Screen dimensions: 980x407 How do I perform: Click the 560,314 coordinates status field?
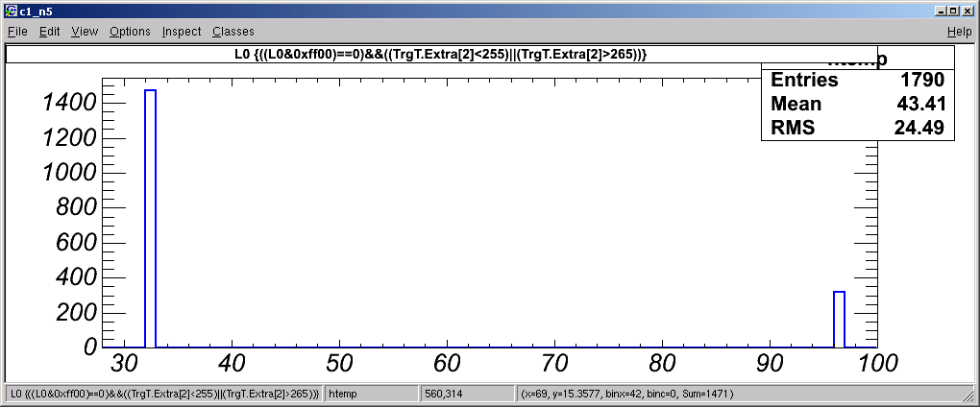tap(468, 394)
